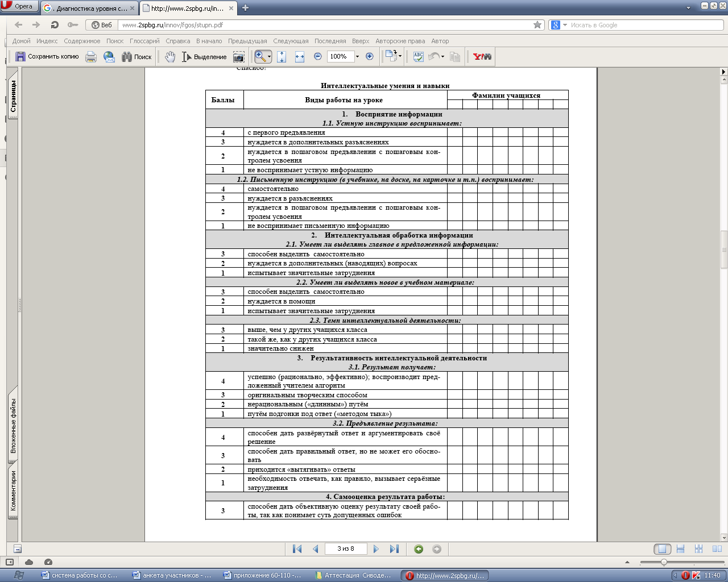Open the Поиск binoculars search tool
The width and height of the screenshot is (728, 582).
[136, 56]
